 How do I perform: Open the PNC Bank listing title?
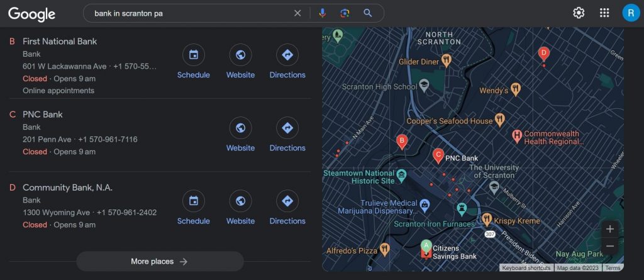click(x=43, y=115)
